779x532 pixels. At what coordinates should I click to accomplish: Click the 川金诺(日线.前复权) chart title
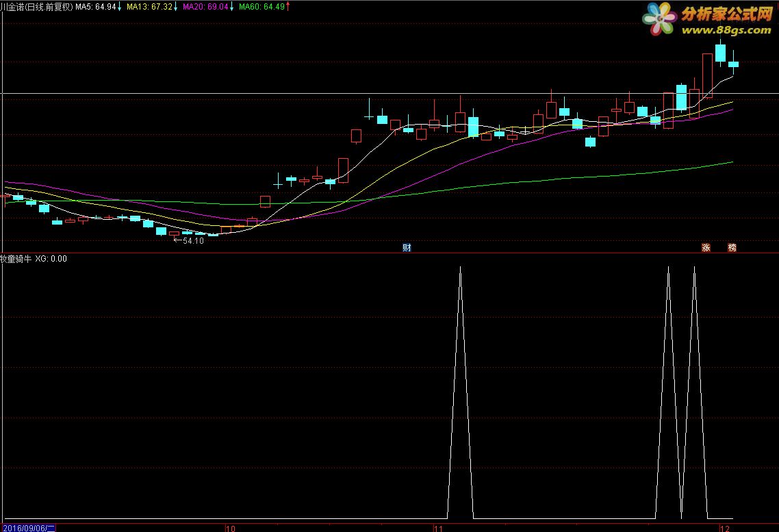pyautogui.click(x=36, y=6)
